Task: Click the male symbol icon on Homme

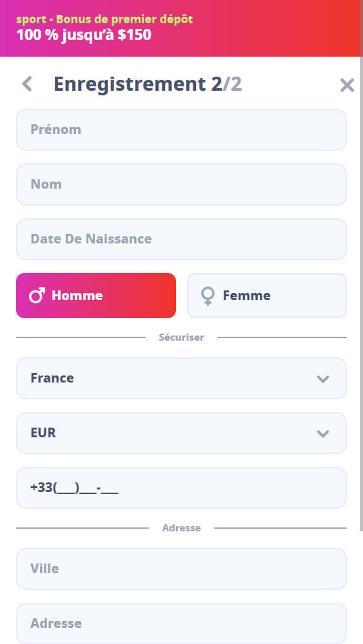Action: click(x=37, y=296)
